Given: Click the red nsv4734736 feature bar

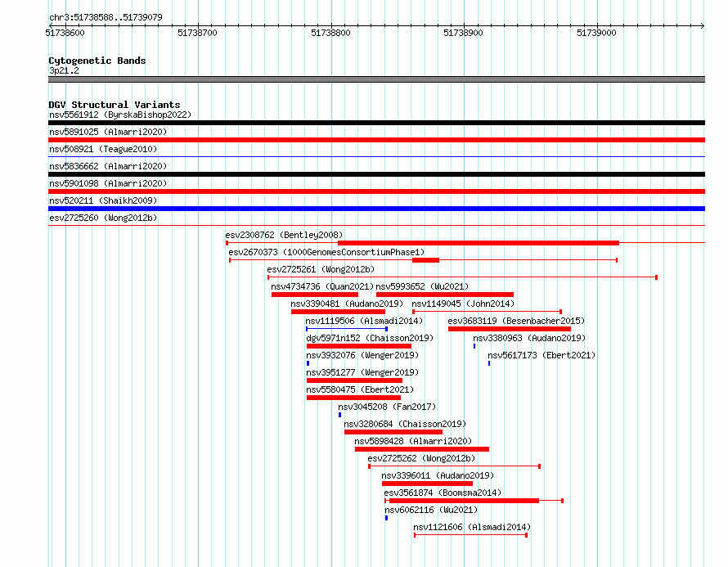Looking at the screenshot, I should pos(315,295).
